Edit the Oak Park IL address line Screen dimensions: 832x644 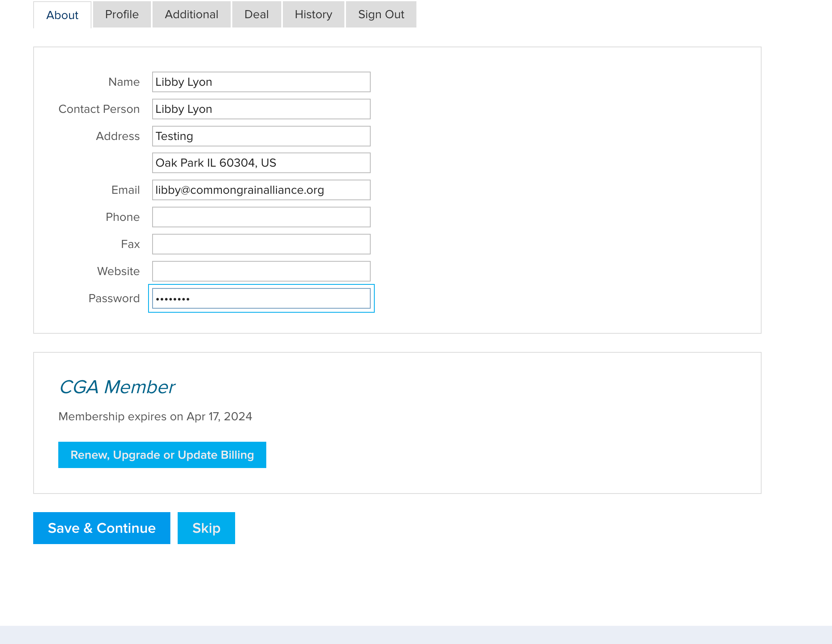coord(261,163)
